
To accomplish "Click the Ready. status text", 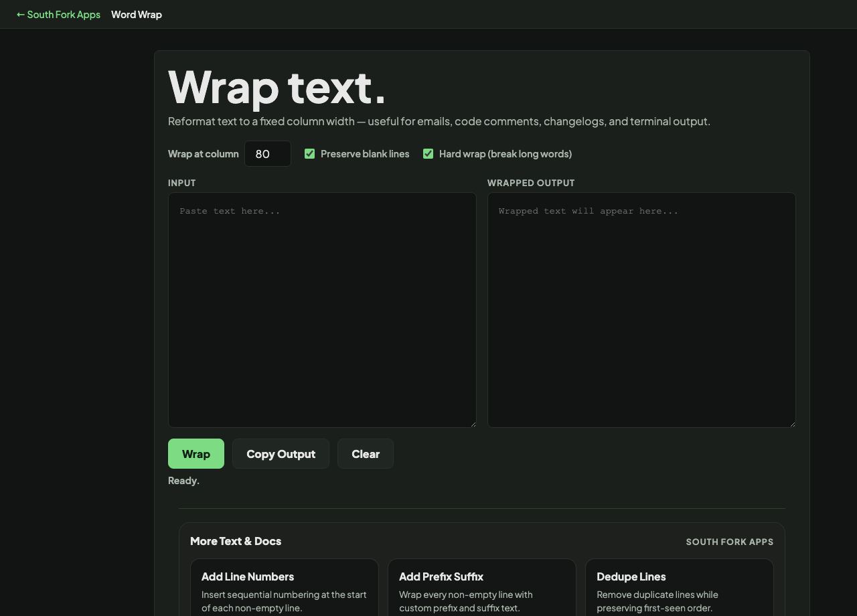I will (183, 481).
